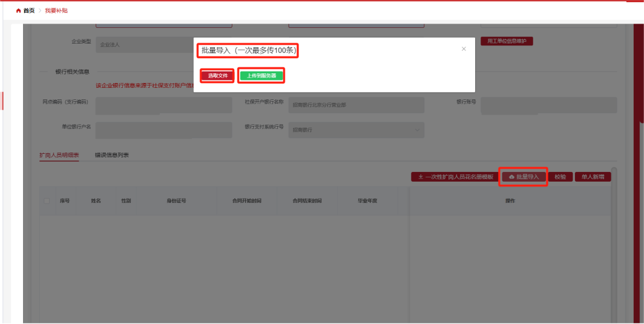Click the home icon in breadcrumb
The height and width of the screenshot is (324, 644).
click(18, 11)
